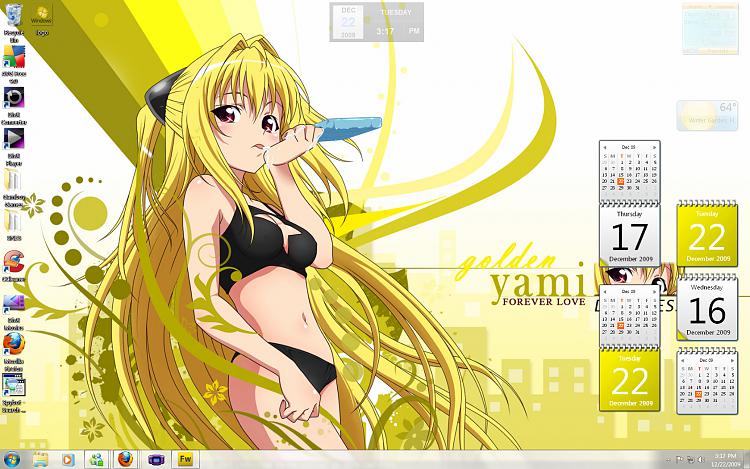Click the Show desktop strip at taskbar end
Screen dimensions: 750x469
(x=746, y=460)
